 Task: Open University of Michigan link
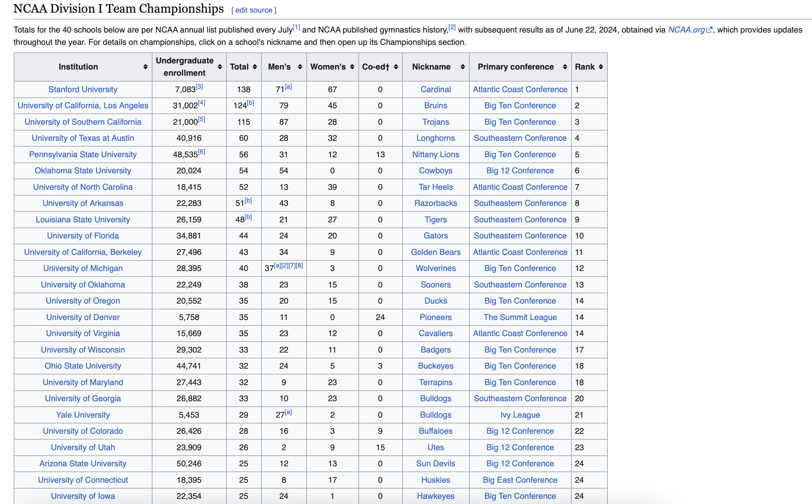click(x=83, y=268)
